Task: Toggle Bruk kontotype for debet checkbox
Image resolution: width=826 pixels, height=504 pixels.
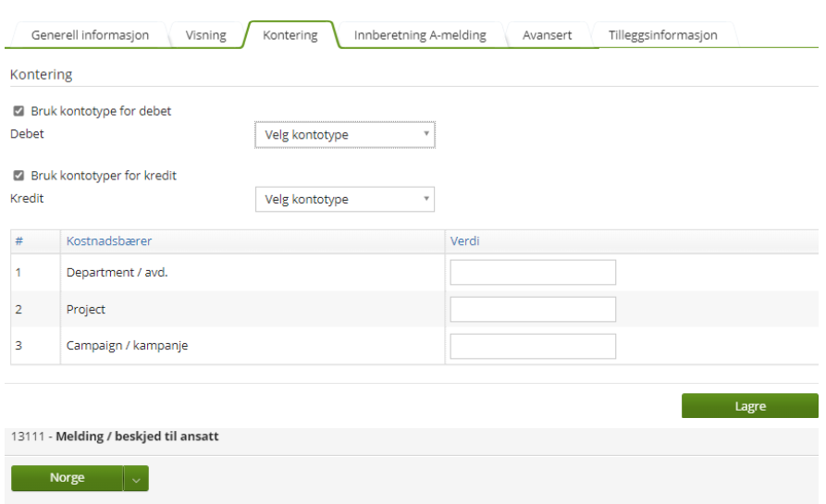Action: [x=19, y=111]
